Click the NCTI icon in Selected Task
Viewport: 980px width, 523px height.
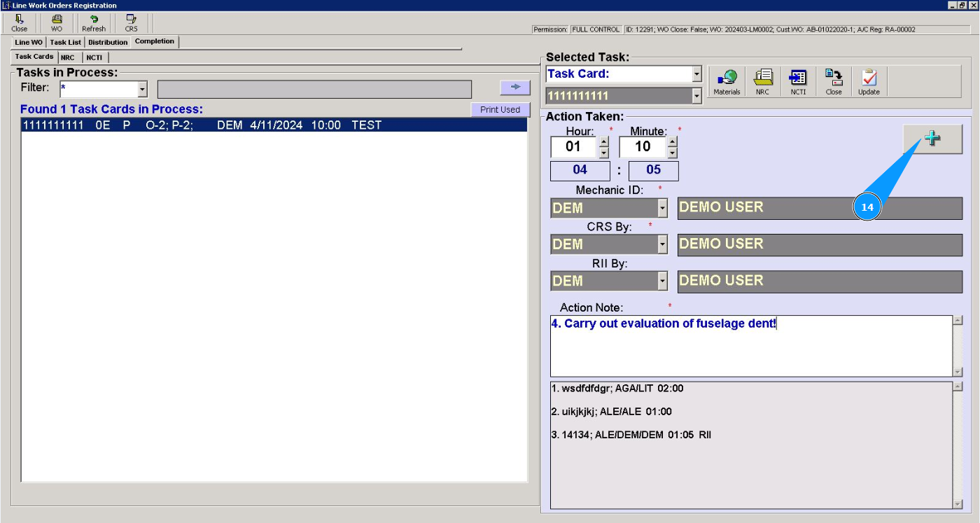(x=798, y=82)
